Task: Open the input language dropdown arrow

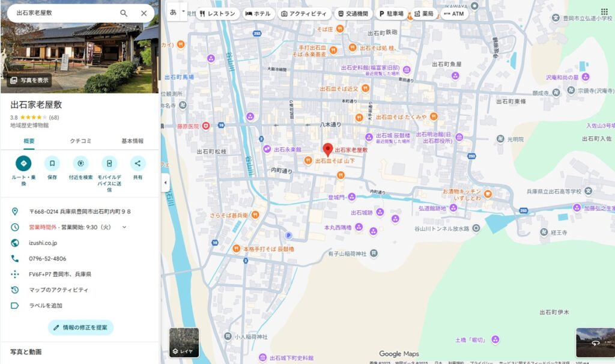Action: pos(184,12)
